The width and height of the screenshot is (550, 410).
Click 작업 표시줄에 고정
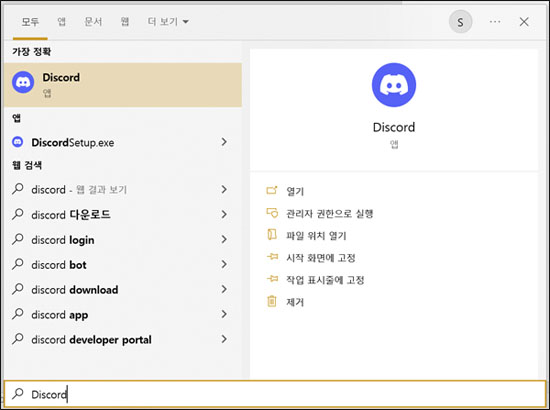pos(325,280)
